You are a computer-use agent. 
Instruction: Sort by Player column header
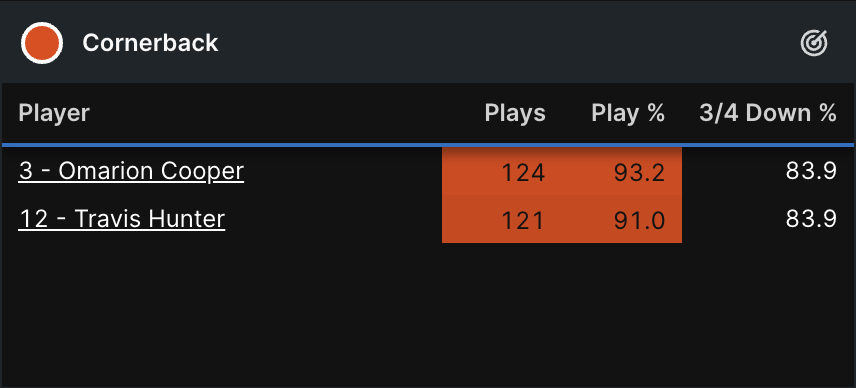54,114
